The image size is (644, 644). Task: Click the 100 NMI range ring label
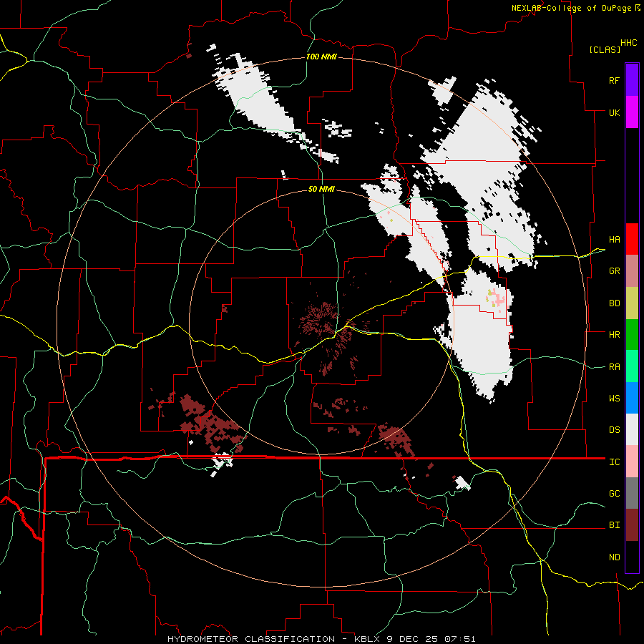point(321,57)
